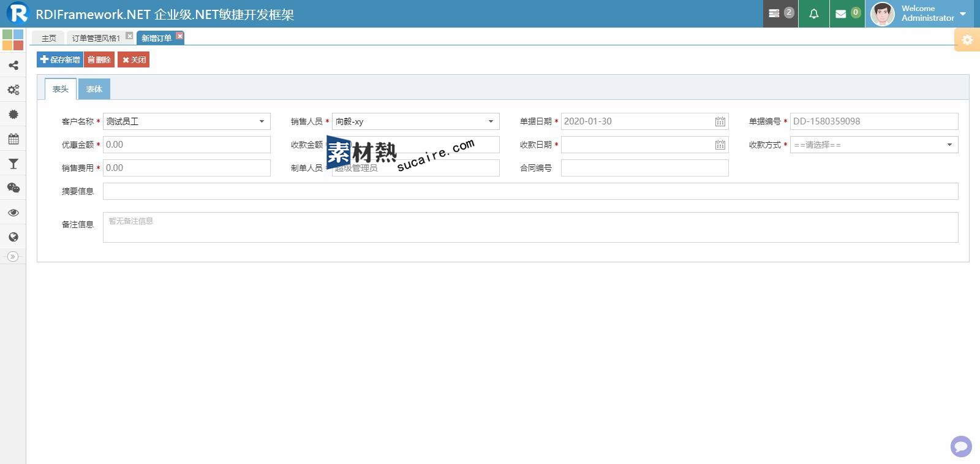Open the share icon in sidebar

pos(13,65)
